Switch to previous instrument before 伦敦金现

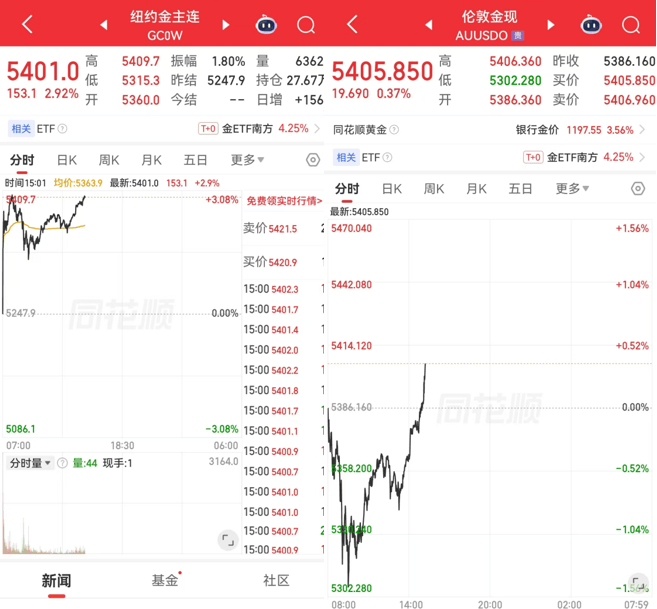(429, 25)
